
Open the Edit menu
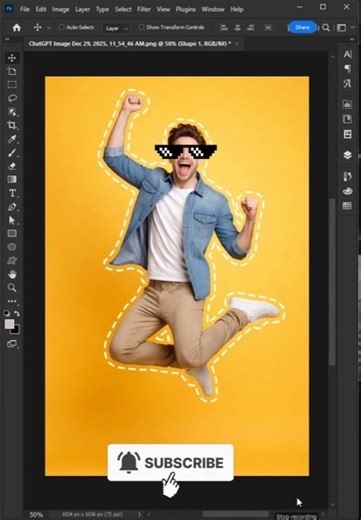pyautogui.click(x=41, y=9)
